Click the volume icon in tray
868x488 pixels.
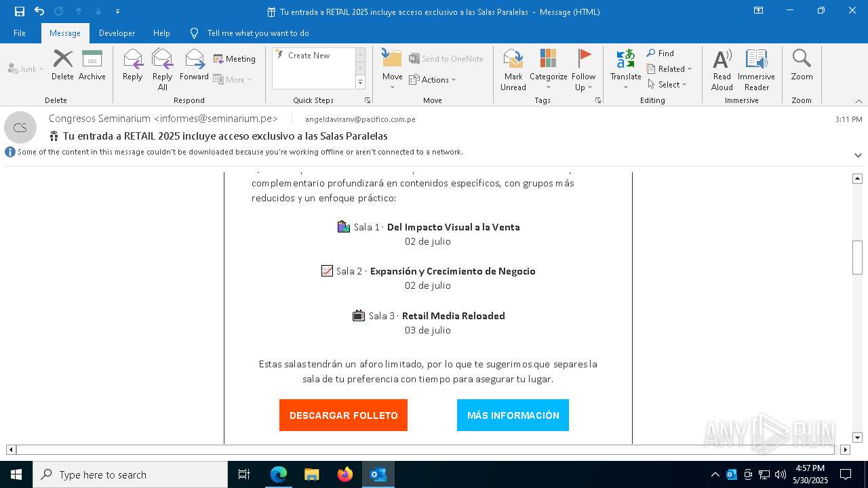coord(781,474)
